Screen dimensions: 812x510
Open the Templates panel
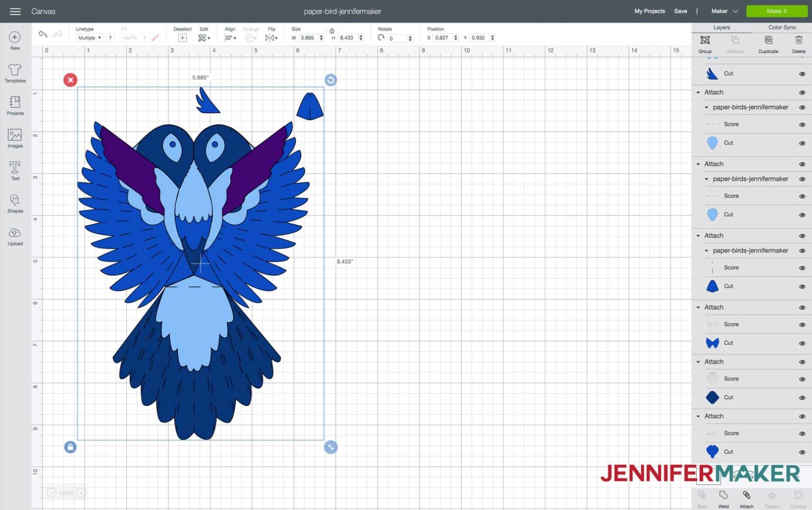[15, 73]
